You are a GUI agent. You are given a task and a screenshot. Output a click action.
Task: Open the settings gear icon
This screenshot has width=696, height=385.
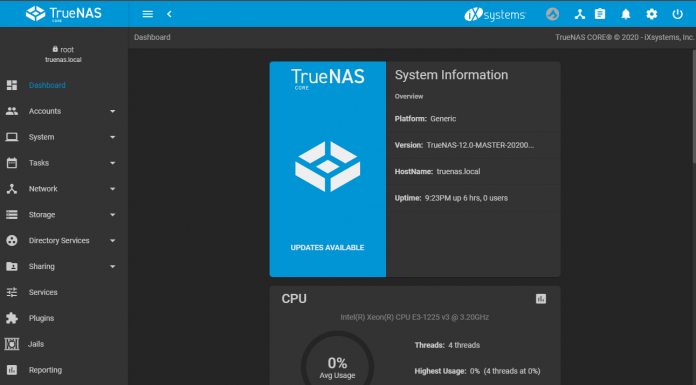click(x=652, y=14)
